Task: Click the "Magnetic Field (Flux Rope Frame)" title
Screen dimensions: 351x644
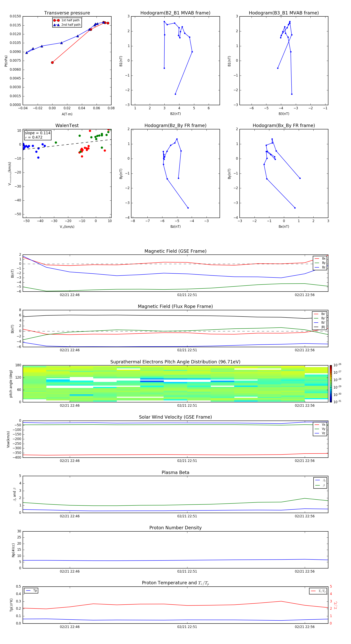Action: coord(175,307)
